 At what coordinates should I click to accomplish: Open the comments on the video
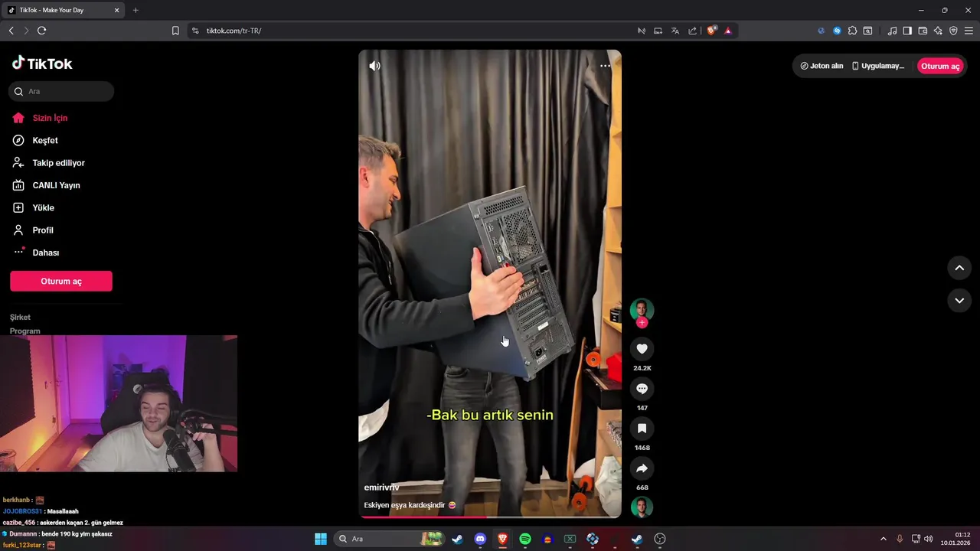tap(642, 389)
